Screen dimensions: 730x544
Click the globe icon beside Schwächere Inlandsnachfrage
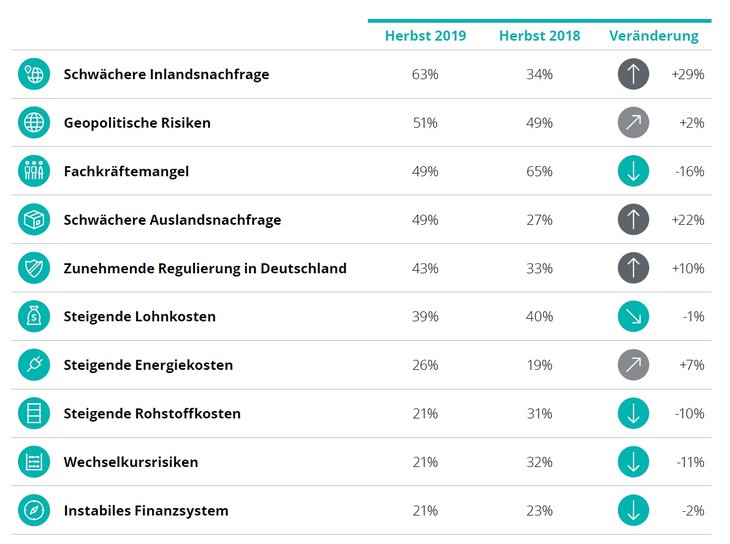click(34, 74)
